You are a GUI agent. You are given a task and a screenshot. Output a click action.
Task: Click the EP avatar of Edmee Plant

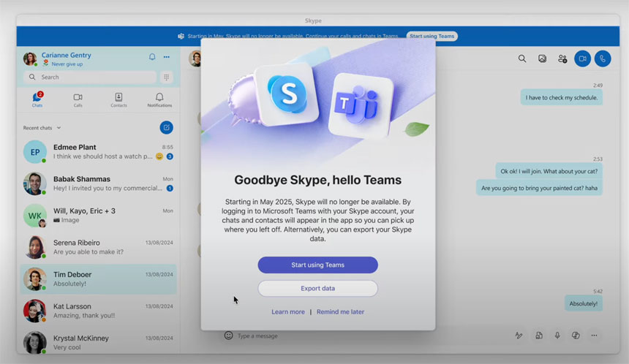[35, 152]
